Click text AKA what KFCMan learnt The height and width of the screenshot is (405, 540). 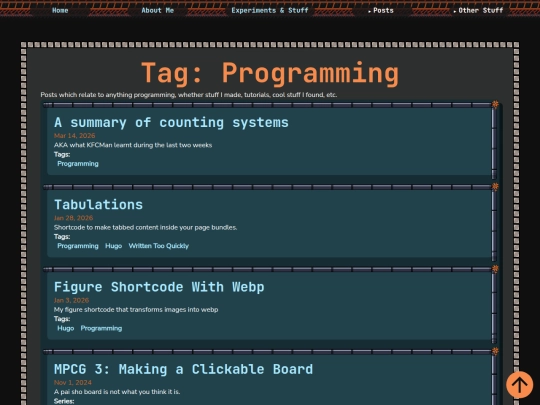click(133, 145)
